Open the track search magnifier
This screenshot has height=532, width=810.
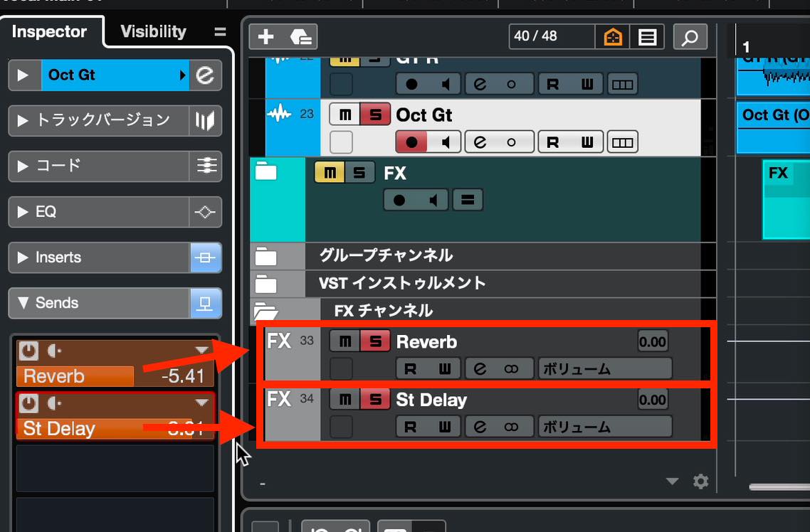click(690, 37)
